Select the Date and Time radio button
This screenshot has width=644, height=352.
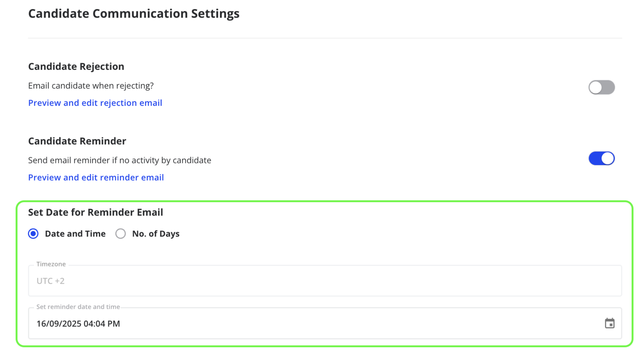(33, 234)
